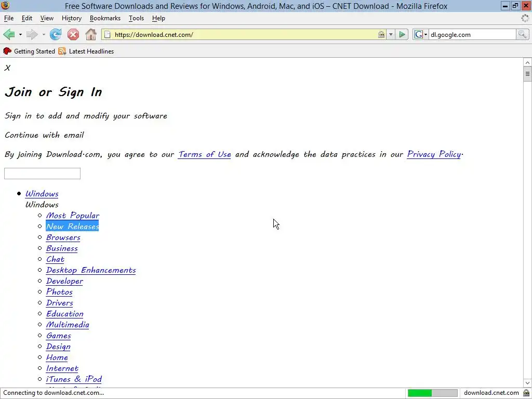Open the Photos category link
The image size is (532, 399).
point(59,292)
